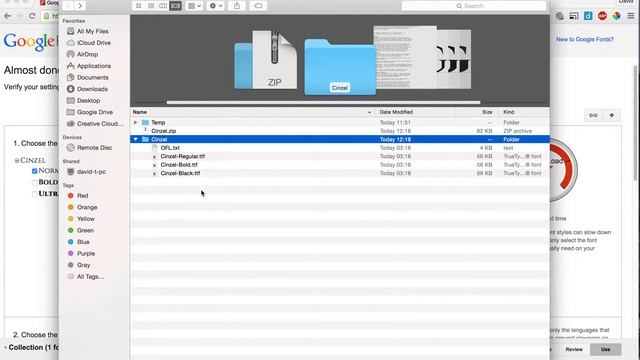Select the Cinzel.zip file row
640x360 pixels.
pos(340,131)
